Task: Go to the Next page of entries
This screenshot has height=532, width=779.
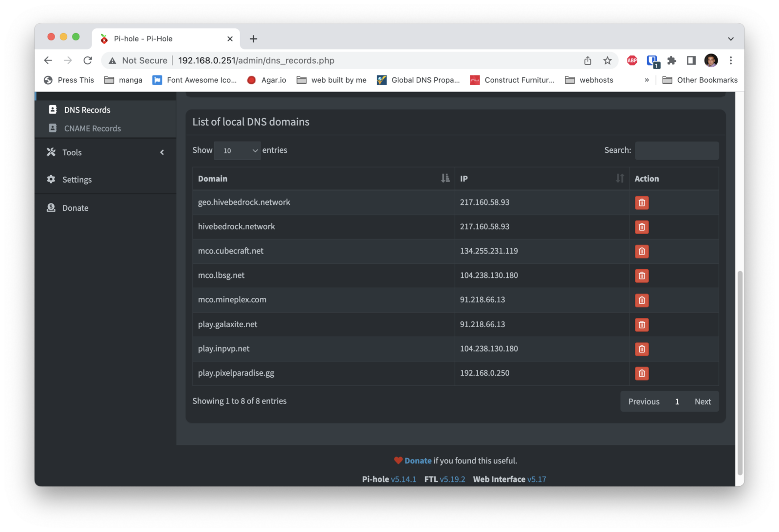Action: [702, 402]
